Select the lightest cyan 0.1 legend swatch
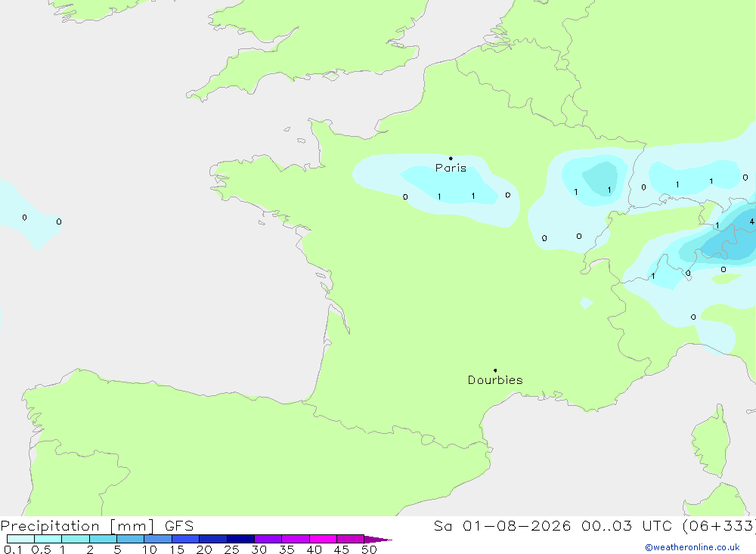This screenshot has width=756, height=554. pos(20,539)
